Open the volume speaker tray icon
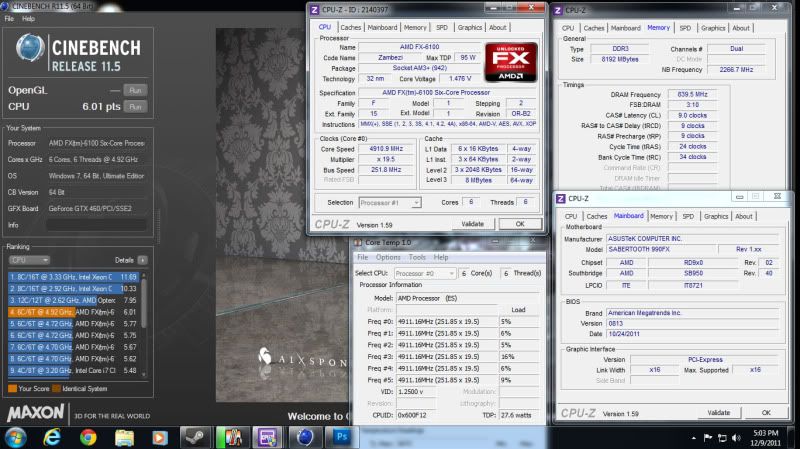Screen dimensions: 800x449 [x=736, y=438]
